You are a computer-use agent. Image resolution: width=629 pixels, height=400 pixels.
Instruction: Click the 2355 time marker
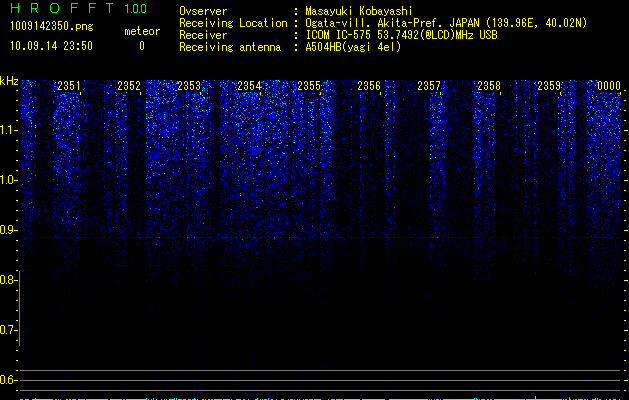tap(309, 86)
